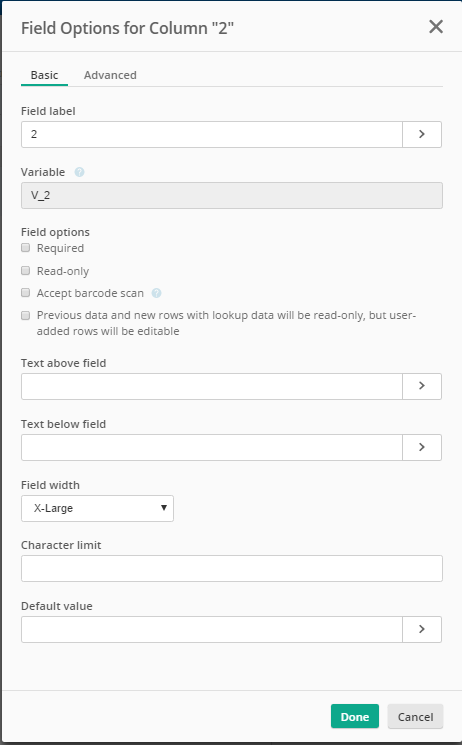
Task: Focus the Character limit input field
Action: (232, 568)
